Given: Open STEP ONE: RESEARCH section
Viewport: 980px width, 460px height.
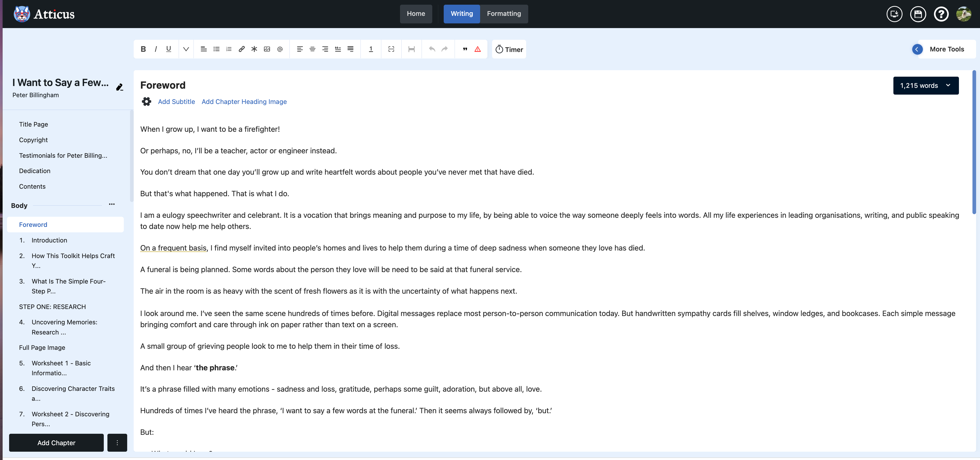Looking at the screenshot, I should (53, 307).
